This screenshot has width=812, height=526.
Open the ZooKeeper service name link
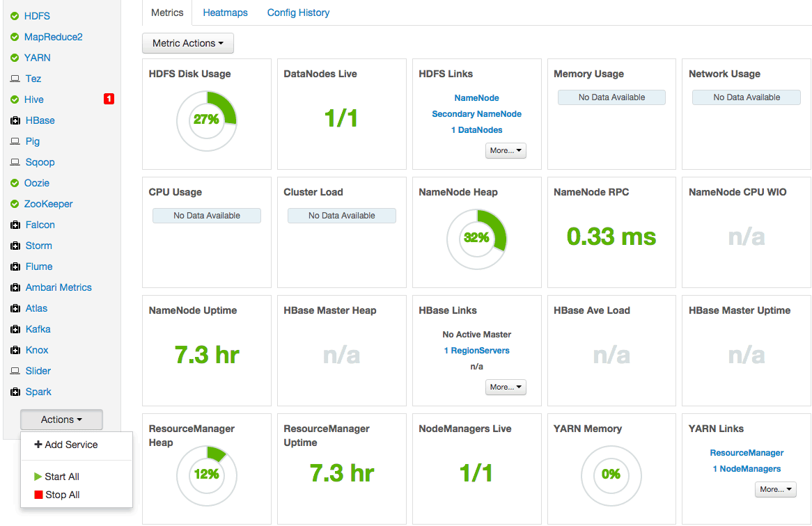(49, 204)
